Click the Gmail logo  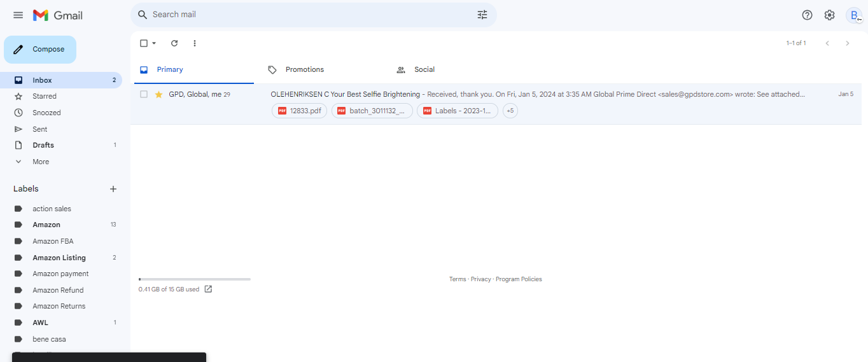pyautogui.click(x=58, y=15)
